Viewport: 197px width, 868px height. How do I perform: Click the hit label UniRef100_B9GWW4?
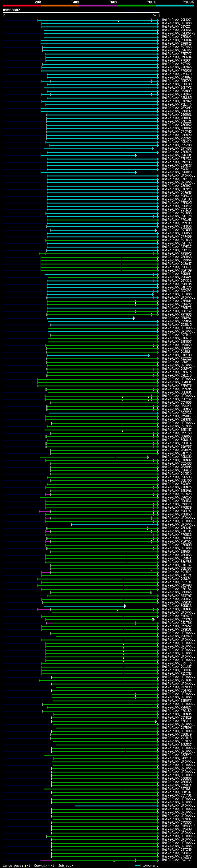177,40
